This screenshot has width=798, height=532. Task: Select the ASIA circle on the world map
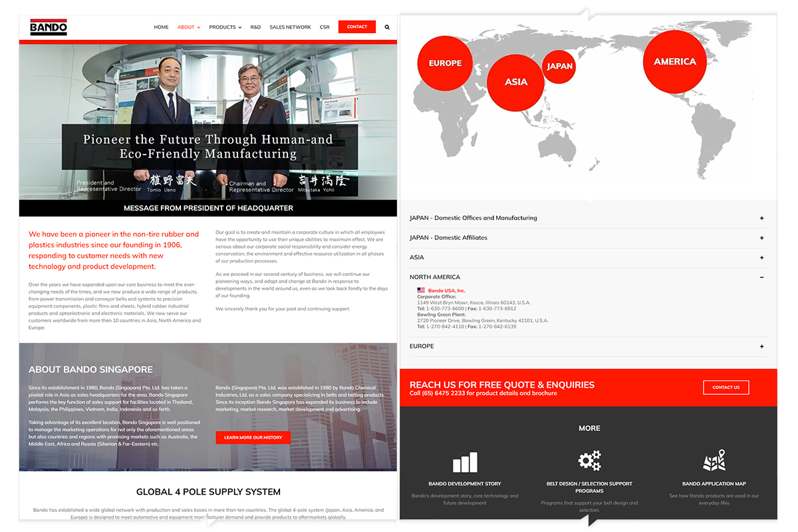[515, 82]
